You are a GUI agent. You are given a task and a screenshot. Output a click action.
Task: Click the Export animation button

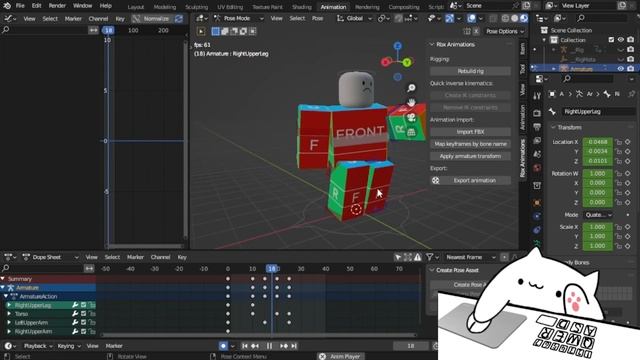[470, 180]
